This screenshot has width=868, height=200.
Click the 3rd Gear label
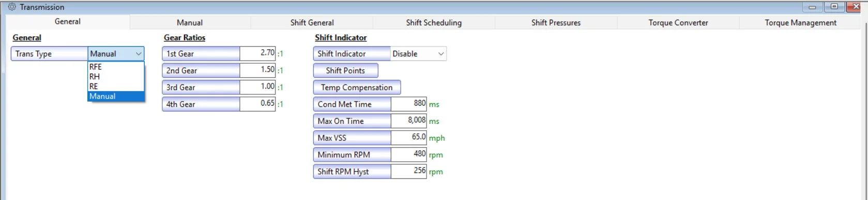(x=201, y=88)
